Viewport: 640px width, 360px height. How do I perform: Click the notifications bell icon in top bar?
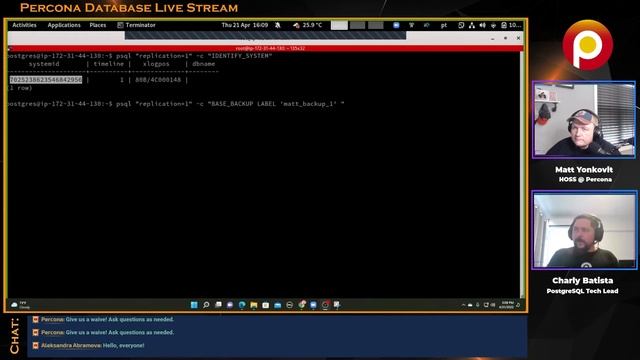click(x=278, y=25)
